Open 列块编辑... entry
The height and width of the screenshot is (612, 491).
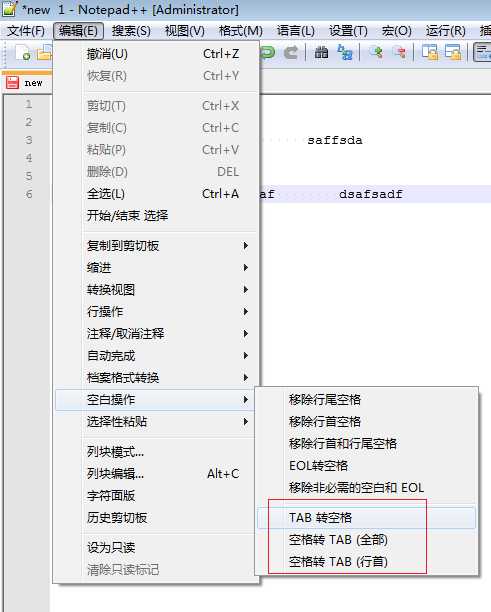point(156,474)
